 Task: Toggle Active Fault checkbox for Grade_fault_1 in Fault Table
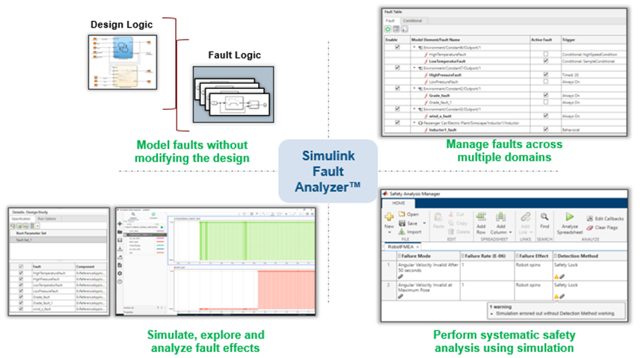click(545, 102)
